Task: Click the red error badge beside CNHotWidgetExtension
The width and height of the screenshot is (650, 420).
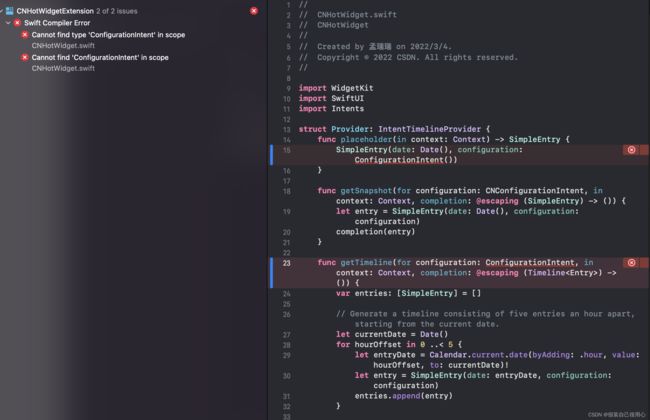Action: (254, 11)
